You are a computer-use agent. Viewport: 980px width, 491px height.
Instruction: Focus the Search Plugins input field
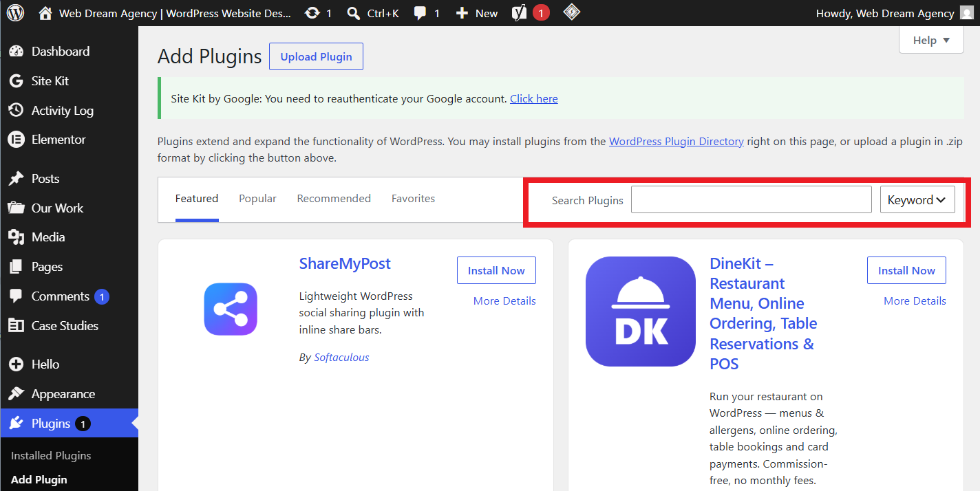click(752, 199)
